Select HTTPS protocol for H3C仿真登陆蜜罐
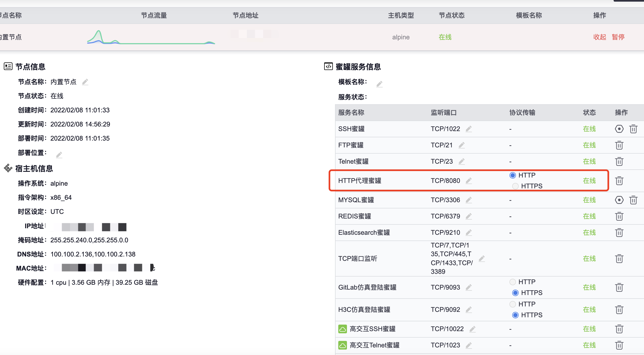This screenshot has height=355, width=644. 515,315
